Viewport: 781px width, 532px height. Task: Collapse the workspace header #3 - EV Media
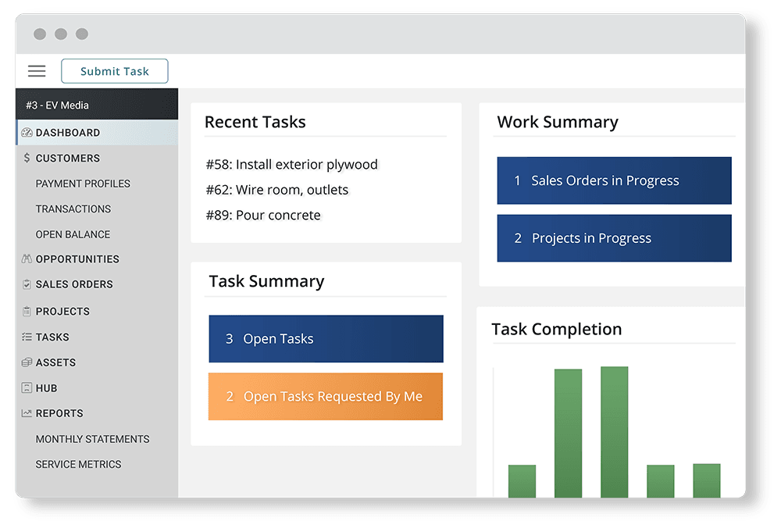click(55, 103)
